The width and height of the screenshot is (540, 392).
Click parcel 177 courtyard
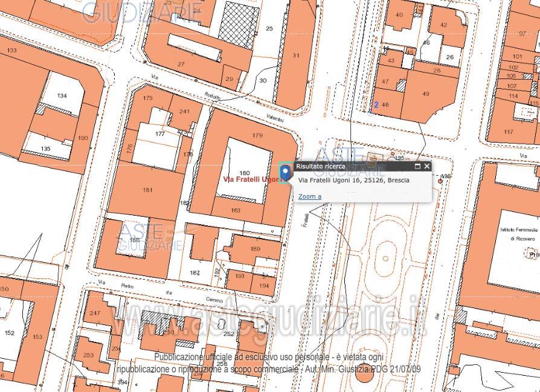pyautogui.click(x=159, y=134)
